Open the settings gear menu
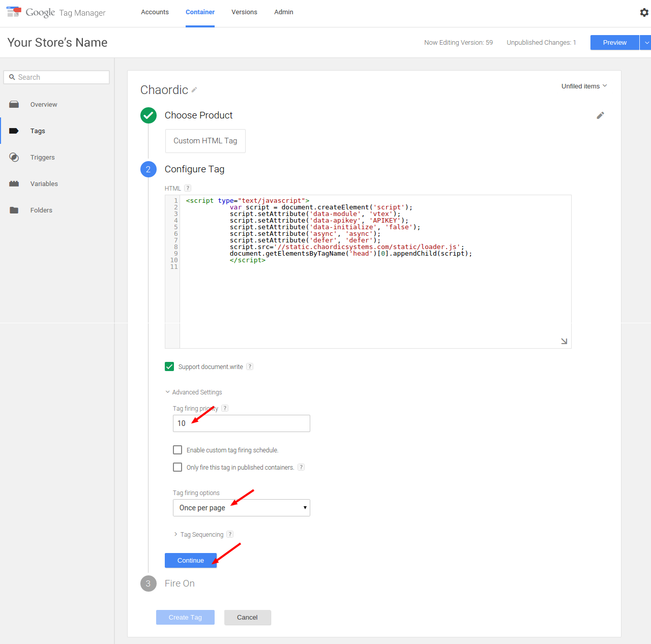651x644 pixels. click(x=644, y=12)
